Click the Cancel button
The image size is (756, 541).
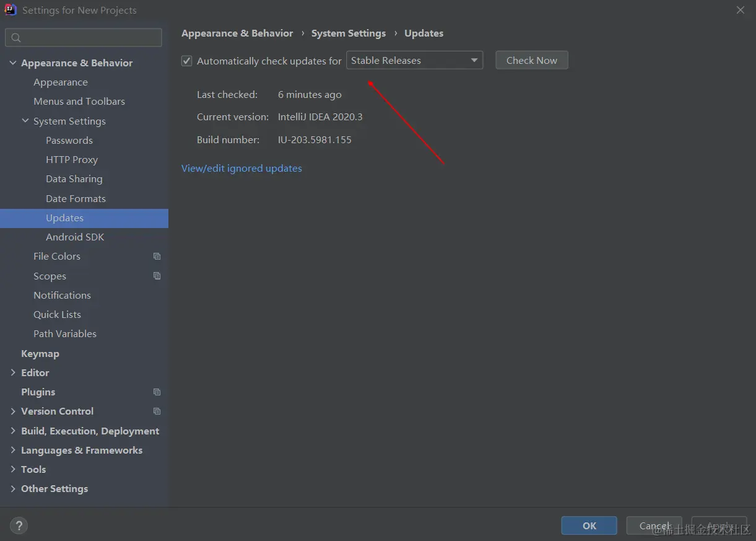pos(654,526)
